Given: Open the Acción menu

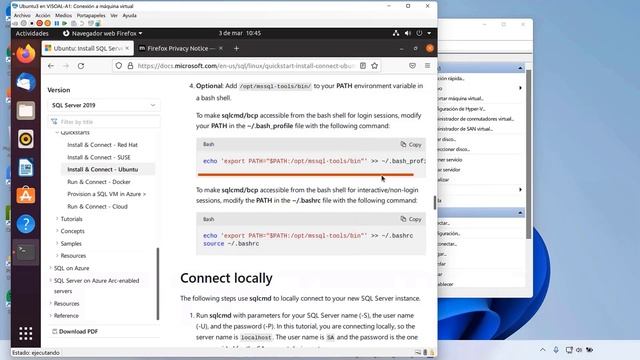Looking at the screenshot, I should point(43,16).
